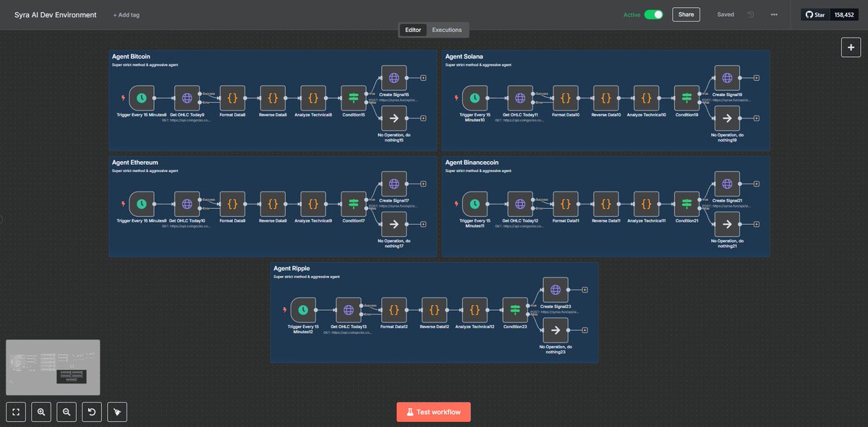Click the tidy up workflow button
The image size is (868, 427).
(117, 412)
